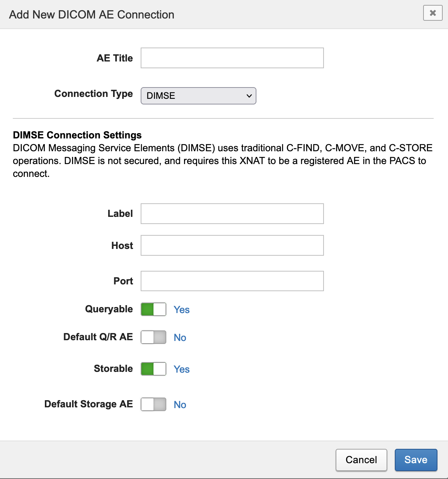Save the new DICOM AE connection
This screenshot has width=448, height=479.
[x=416, y=460]
